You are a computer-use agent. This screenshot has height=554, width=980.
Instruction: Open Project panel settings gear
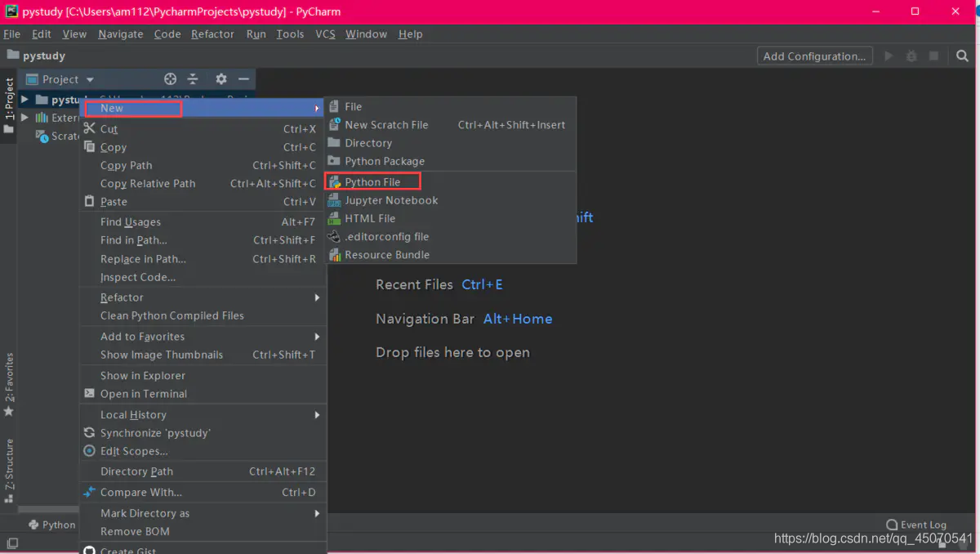pos(221,79)
